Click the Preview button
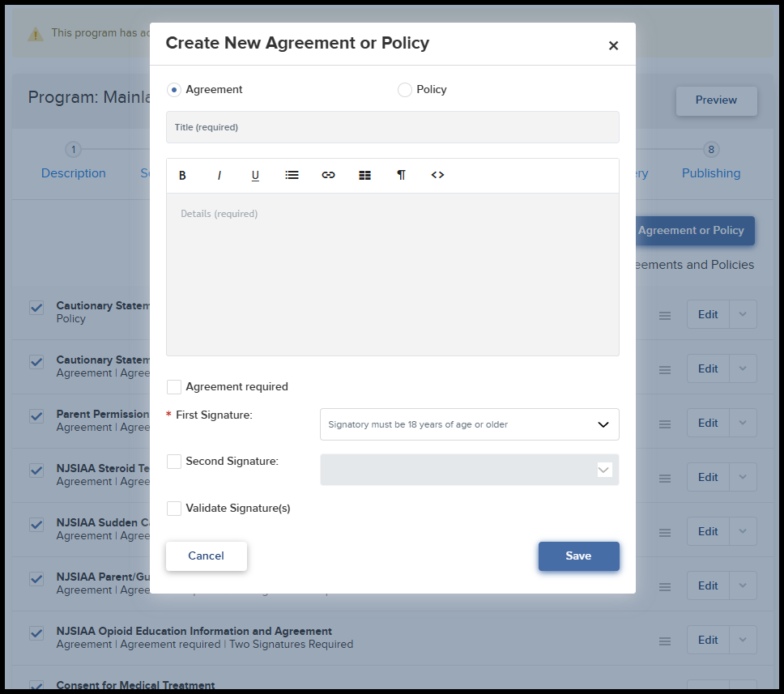 click(717, 100)
